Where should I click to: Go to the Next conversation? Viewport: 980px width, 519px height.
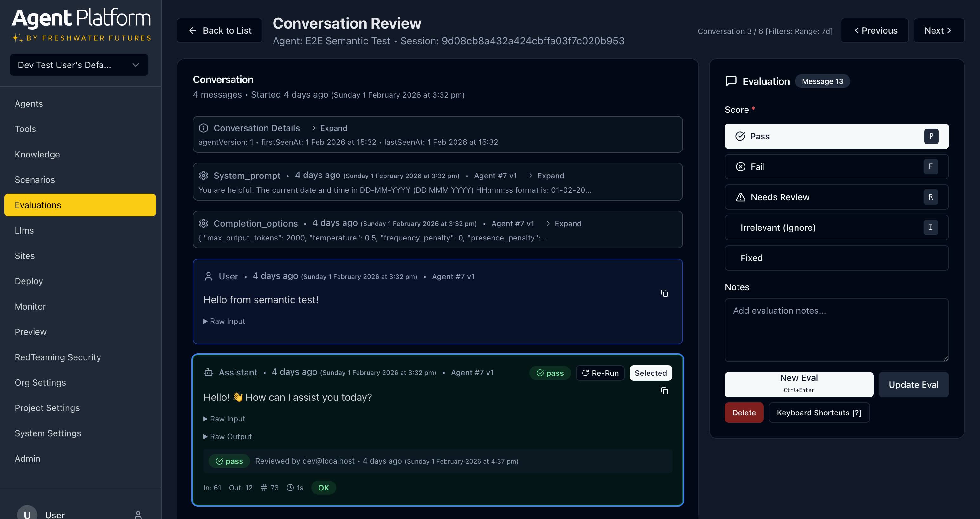tap(938, 30)
